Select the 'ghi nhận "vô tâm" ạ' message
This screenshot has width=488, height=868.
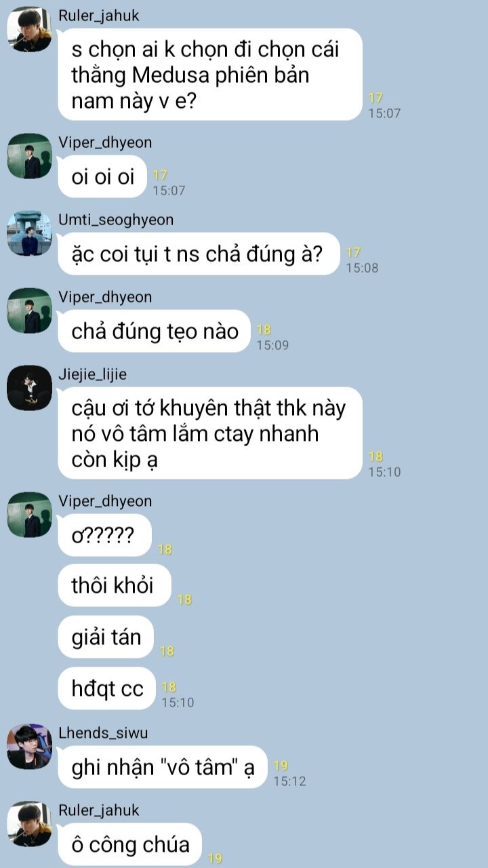pyautogui.click(x=163, y=767)
